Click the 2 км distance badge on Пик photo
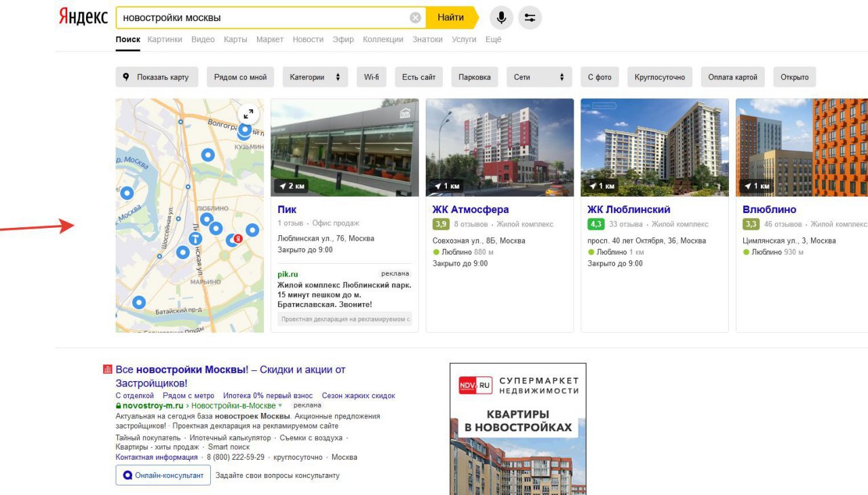This screenshot has height=495, width=868. [x=292, y=186]
